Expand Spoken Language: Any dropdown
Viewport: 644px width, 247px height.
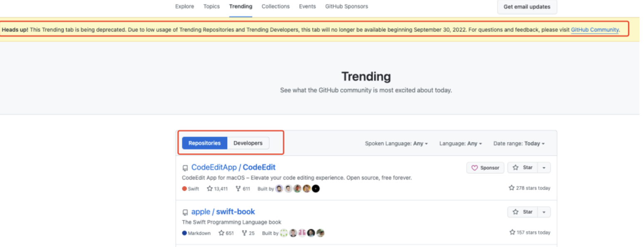tap(396, 143)
